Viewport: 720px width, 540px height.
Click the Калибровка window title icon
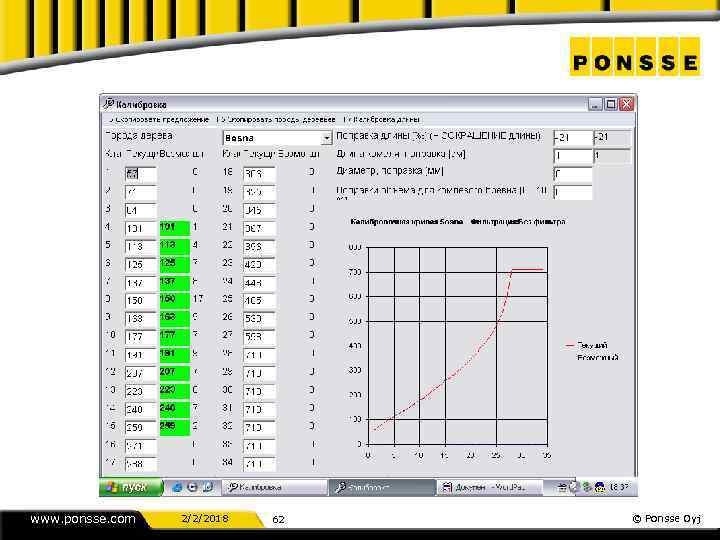point(108,104)
